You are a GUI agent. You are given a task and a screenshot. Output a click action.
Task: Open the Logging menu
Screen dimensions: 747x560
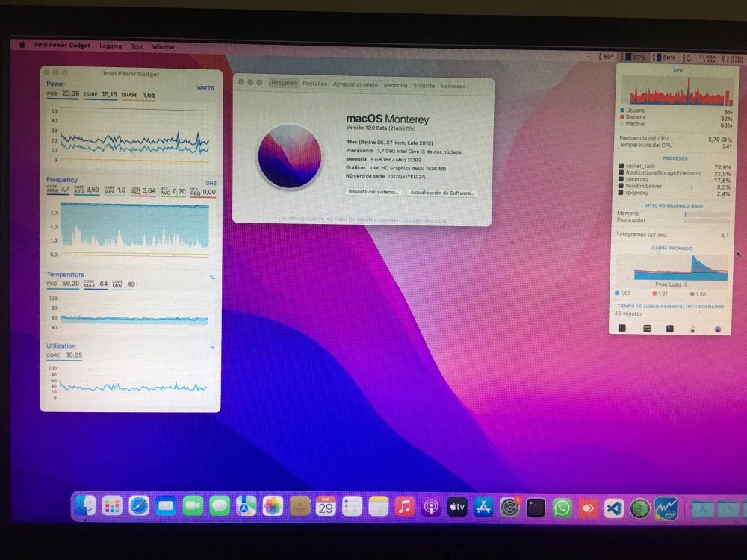111,46
